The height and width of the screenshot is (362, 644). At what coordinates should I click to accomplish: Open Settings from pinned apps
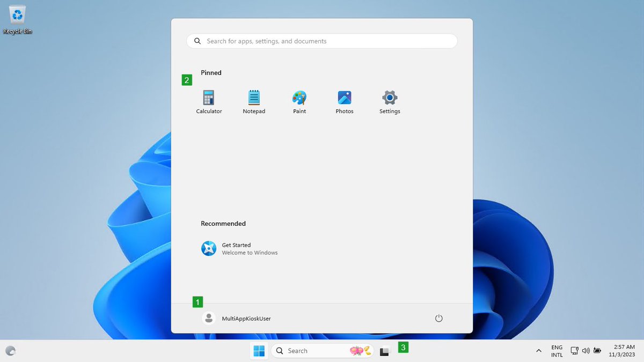tap(390, 102)
